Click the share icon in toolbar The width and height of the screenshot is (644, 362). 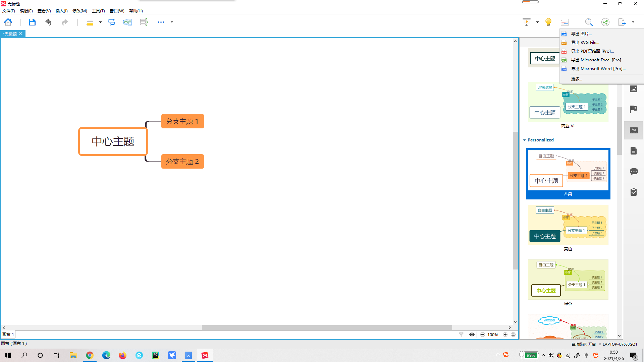605,22
